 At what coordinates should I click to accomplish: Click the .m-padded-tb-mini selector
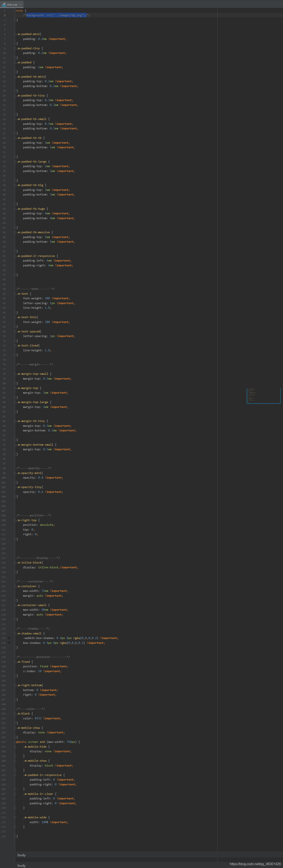[x=31, y=77]
